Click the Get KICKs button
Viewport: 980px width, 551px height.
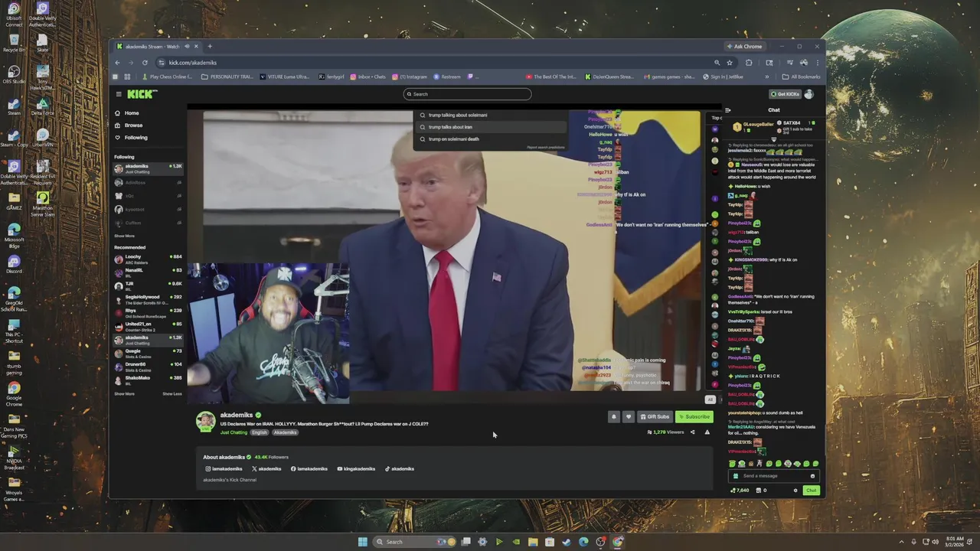pos(785,94)
